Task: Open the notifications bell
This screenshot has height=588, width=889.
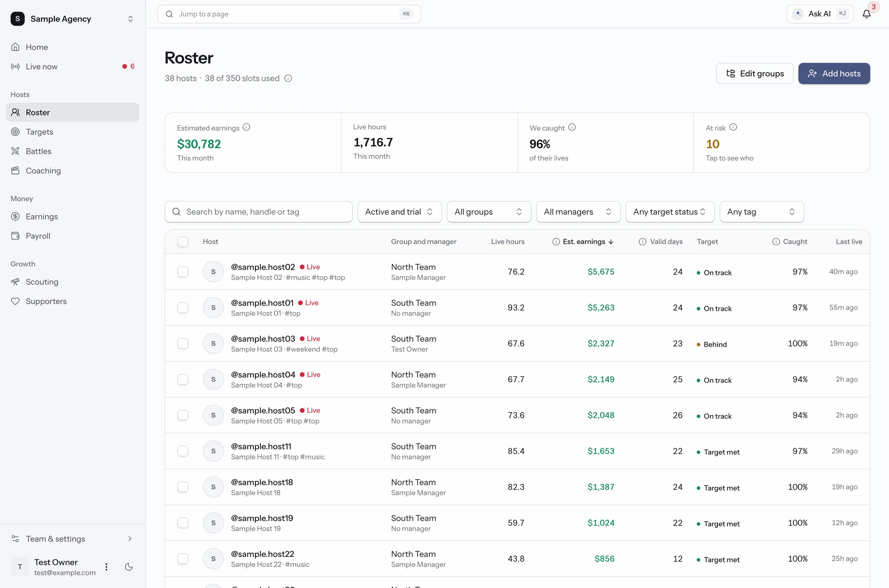Action: 866,14
